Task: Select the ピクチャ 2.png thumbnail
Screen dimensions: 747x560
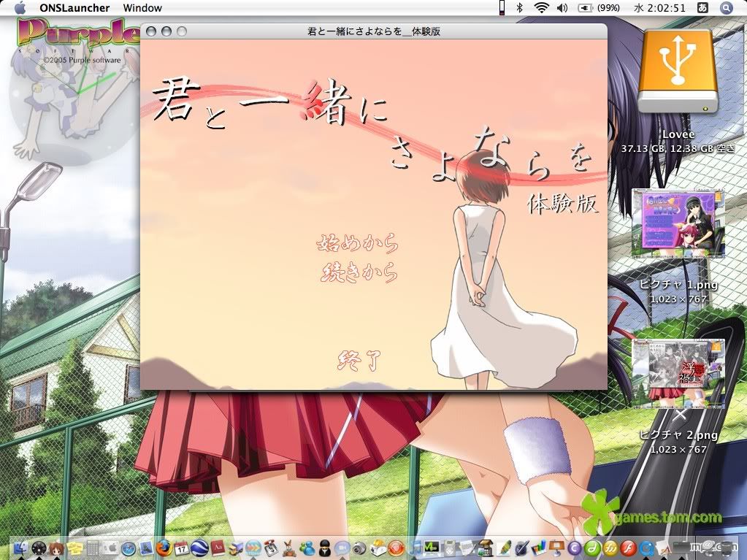Action: pos(678,374)
